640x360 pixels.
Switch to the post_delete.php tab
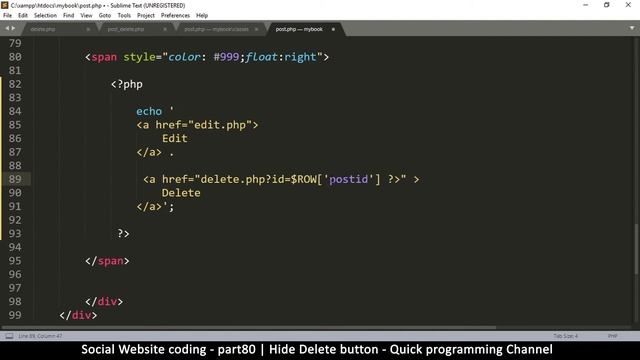point(126,29)
